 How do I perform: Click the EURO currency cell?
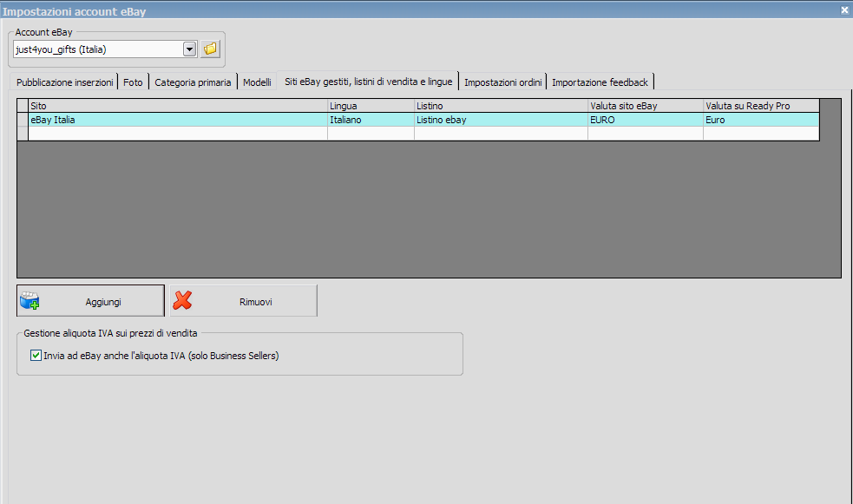[x=646, y=120]
